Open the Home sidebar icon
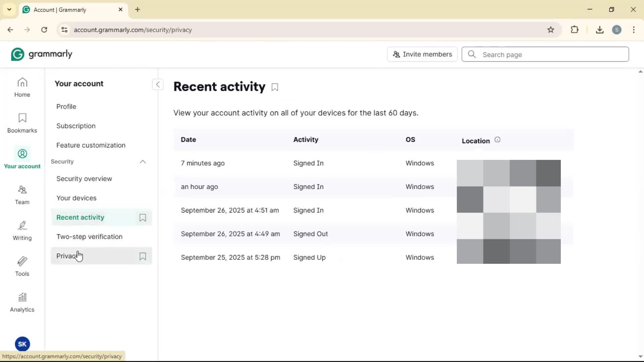The image size is (644, 362). coord(22,87)
